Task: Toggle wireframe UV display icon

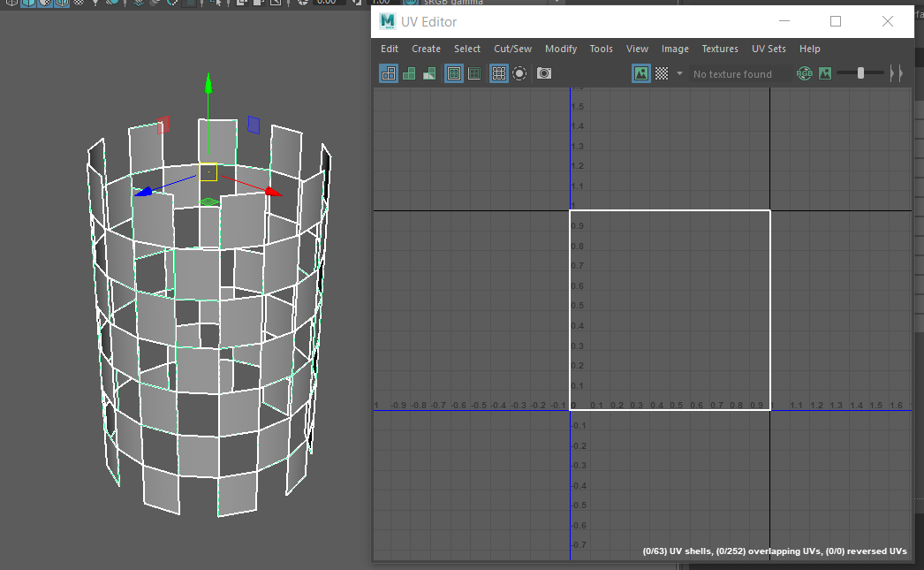Action: point(389,73)
